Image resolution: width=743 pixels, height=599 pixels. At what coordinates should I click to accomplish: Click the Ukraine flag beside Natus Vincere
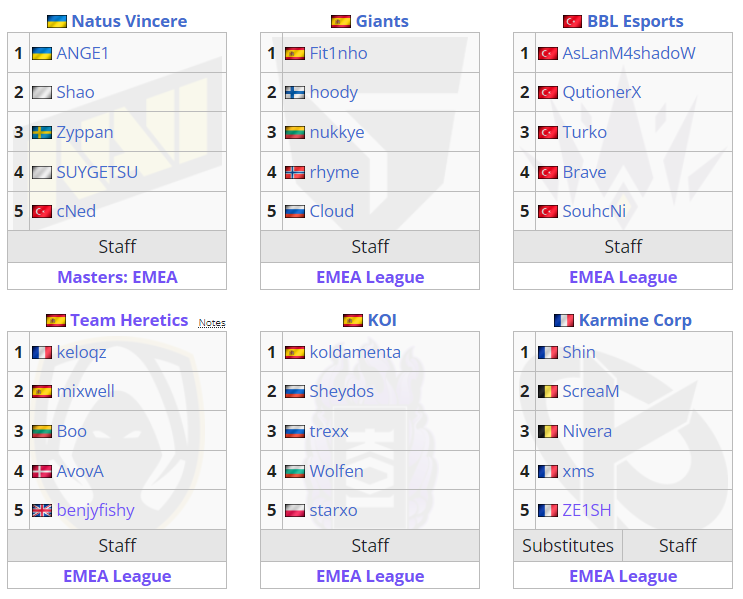pos(56,22)
